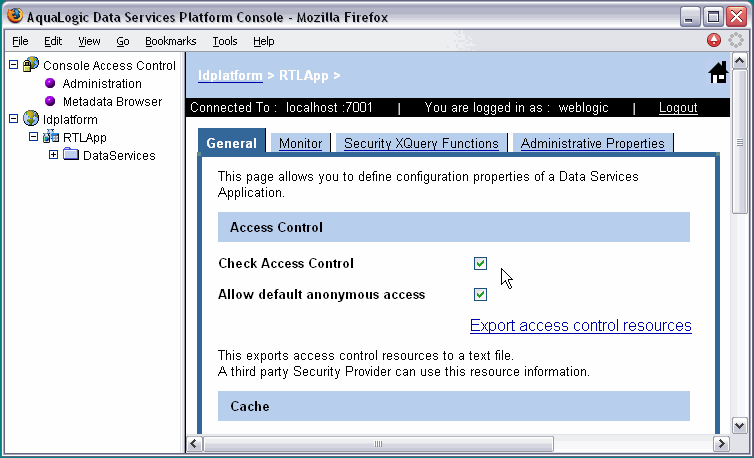The height and width of the screenshot is (458, 754).
Task: Click the RTLApp application icon in the tree
Action: [x=50, y=137]
